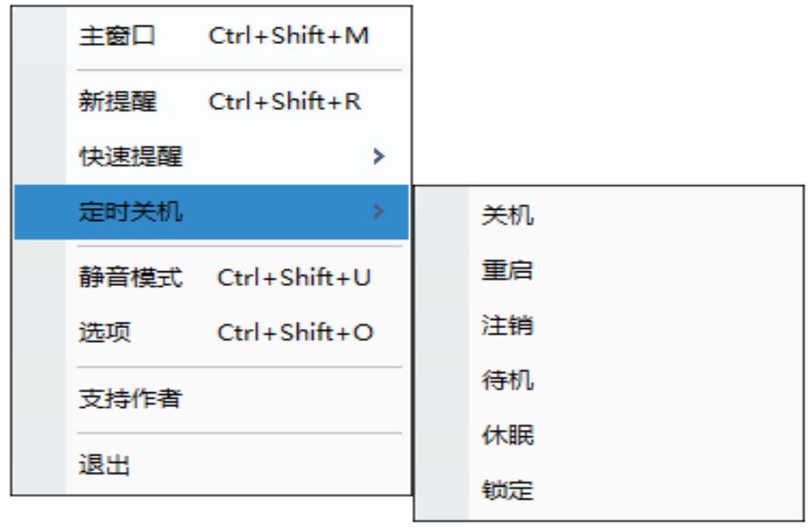The image size is (812, 528).
Task: Click the Ctrl+Shift+U shortcut text
Action: pos(294,278)
